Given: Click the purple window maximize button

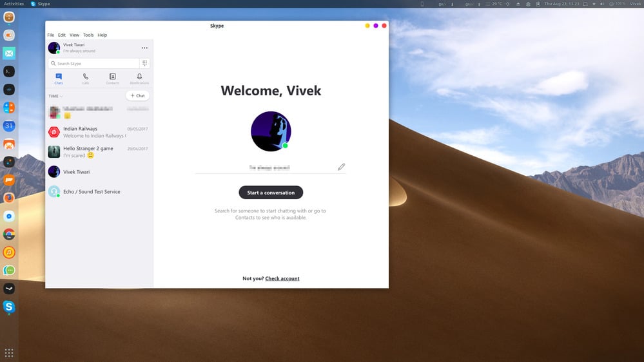Looking at the screenshot, I should click(x=376, y=26).
